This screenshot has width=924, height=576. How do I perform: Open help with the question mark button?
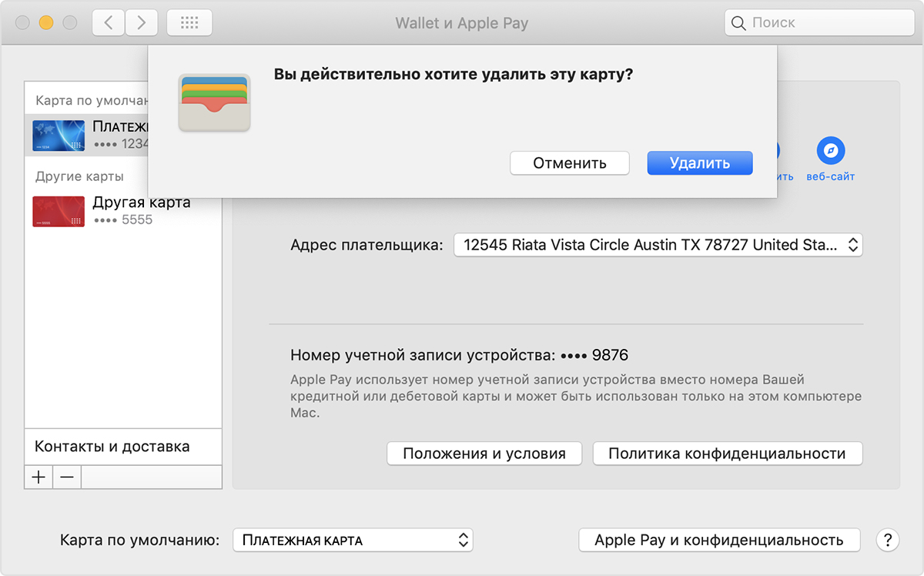pyautogui.click(x=888, y=540)
